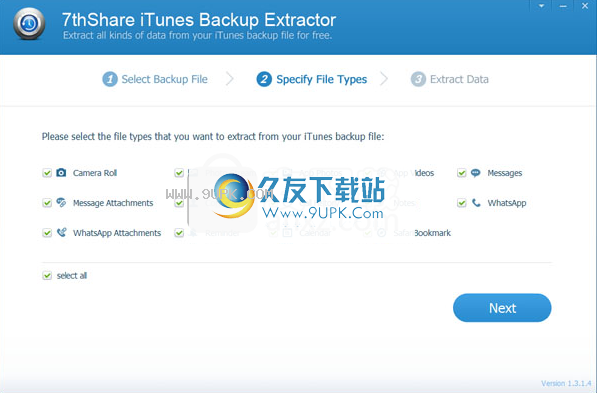Jump to the Extract Data step
The width and height of the screenshot is (604, 393).
450,79
